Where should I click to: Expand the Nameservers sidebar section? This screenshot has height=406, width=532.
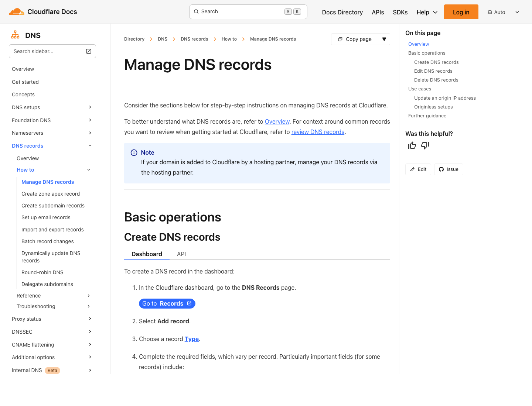[90, 133]
